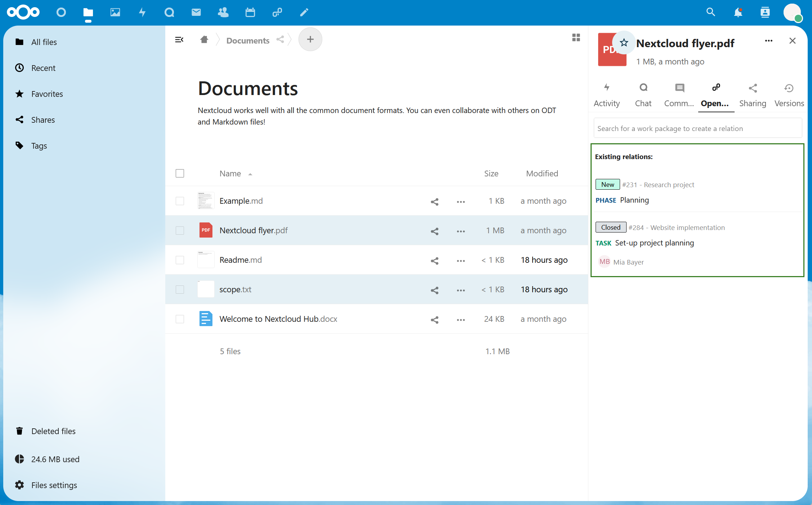
Task: Sort files by Name column header
Action: [230, 173]
